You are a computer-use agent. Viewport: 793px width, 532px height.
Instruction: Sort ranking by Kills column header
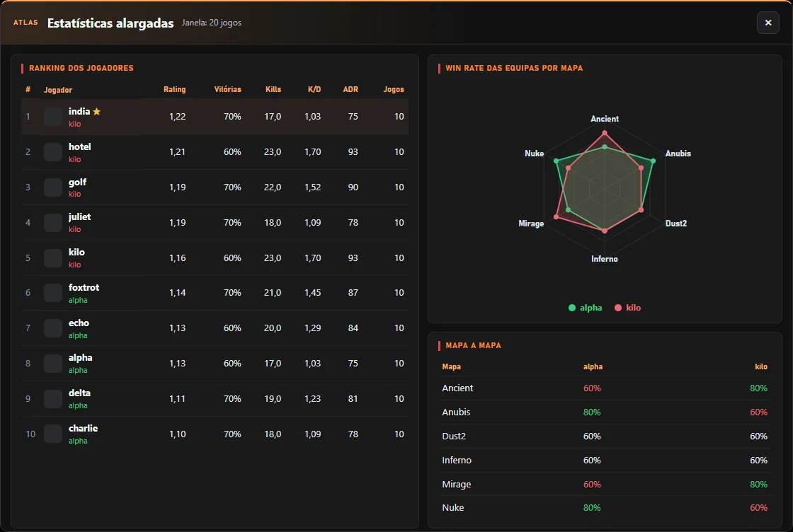(x=273, y=89)
